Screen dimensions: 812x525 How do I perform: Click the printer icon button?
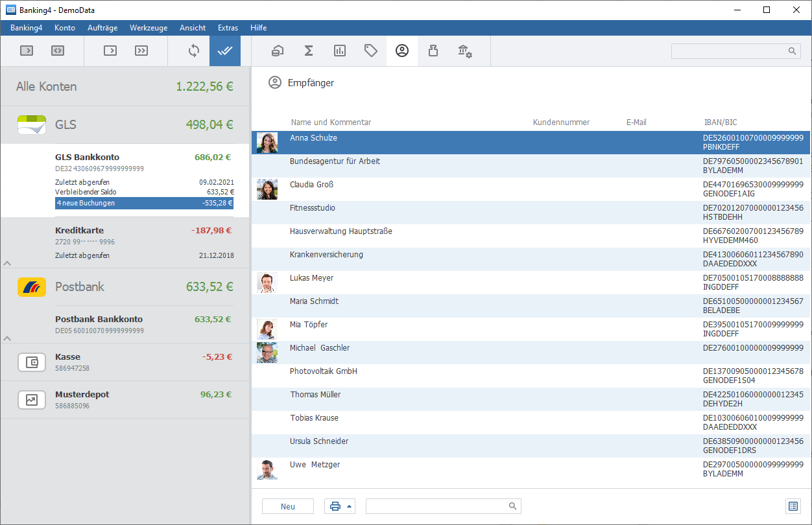tap(335, 506)
